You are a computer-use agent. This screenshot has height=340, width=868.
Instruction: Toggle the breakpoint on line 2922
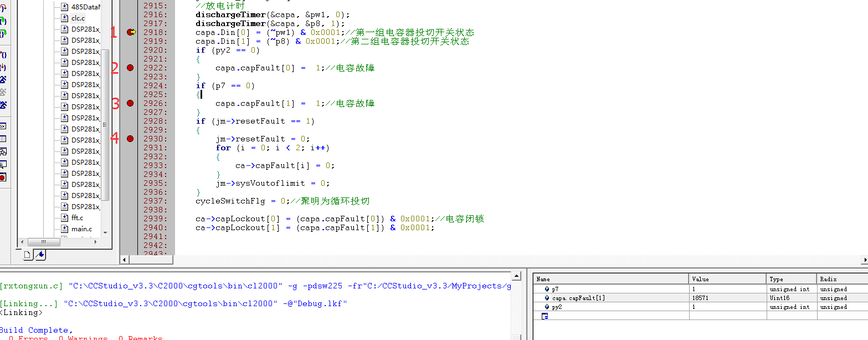pyautogui.click(x=130, y=68)
